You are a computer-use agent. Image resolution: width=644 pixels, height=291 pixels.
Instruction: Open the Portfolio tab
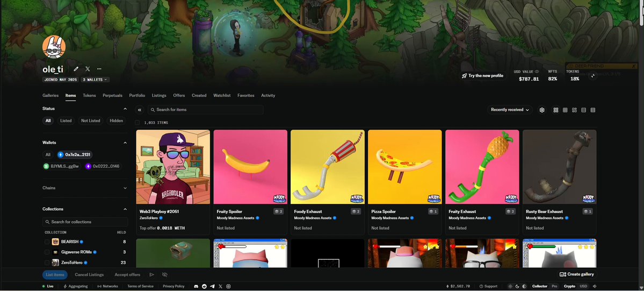click(x=137, y=96)
